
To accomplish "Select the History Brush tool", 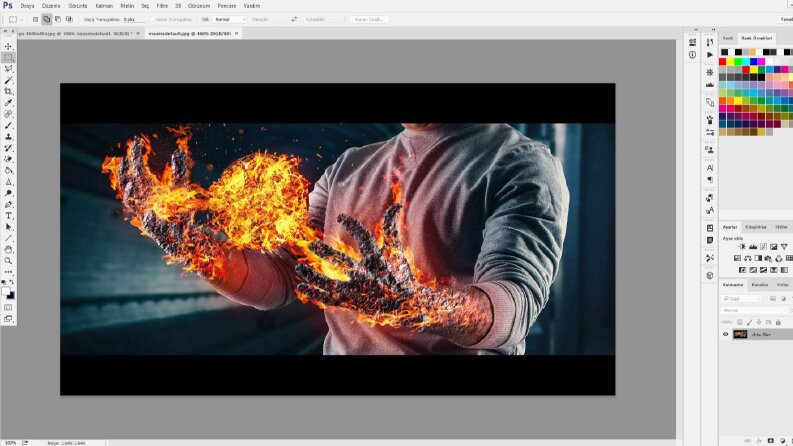I will coord(8,148).
